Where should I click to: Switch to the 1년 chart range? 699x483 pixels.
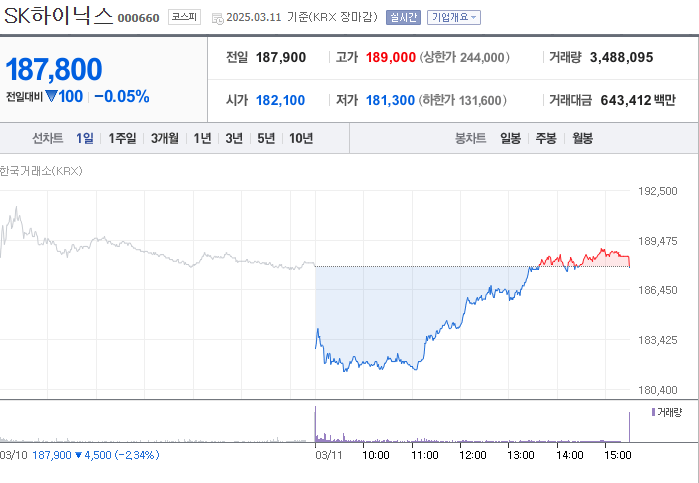point(202,138)
